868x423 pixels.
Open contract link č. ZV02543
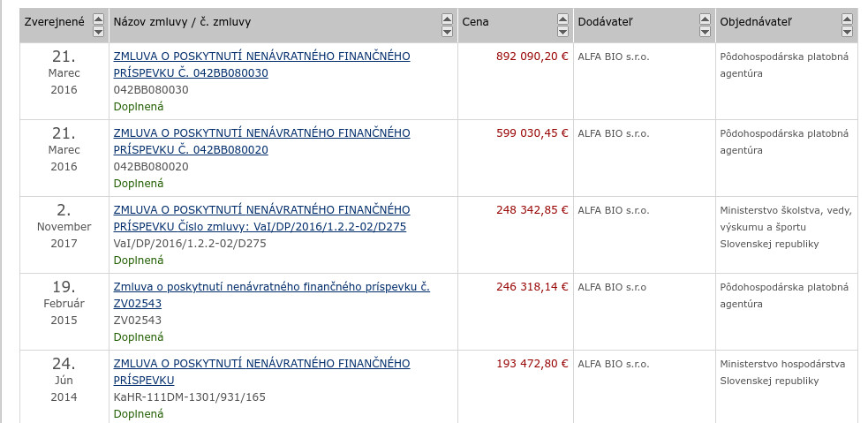(x=271, y=295)
